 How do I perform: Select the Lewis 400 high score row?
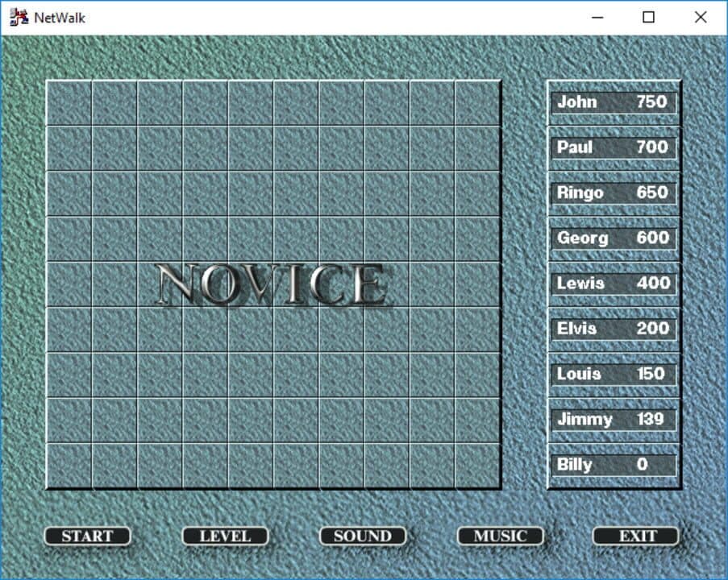(x=614, y=284)
